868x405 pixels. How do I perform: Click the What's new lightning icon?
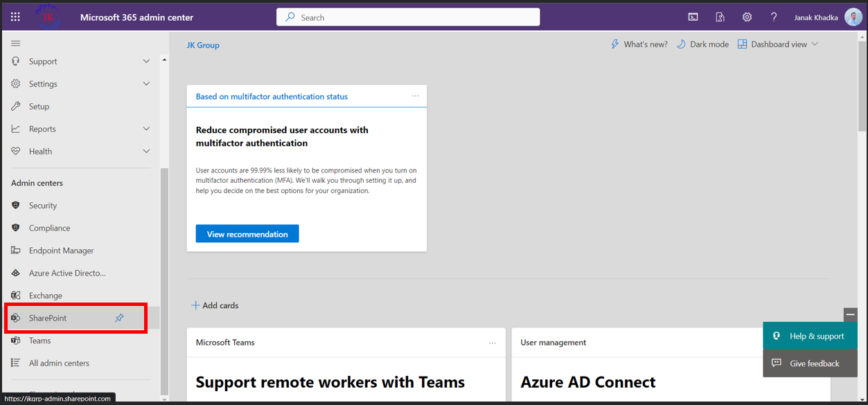click(614, 44)
